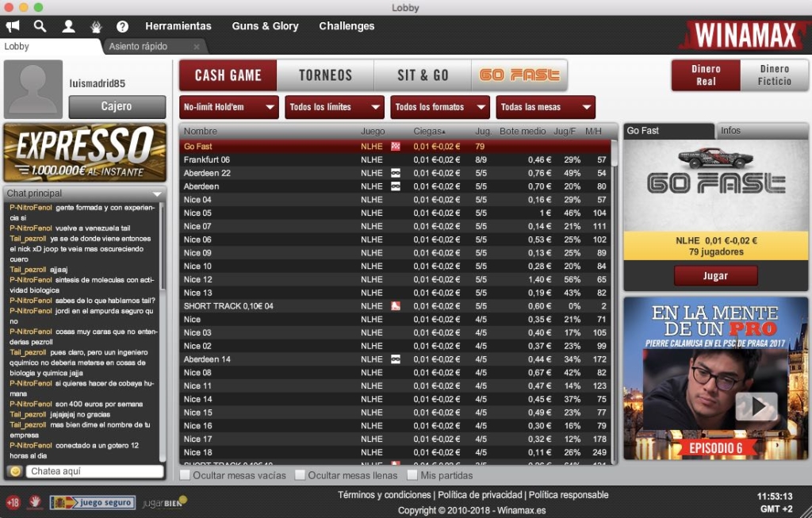
Task: Open the search magnifier icon
Action: [40, 26]
